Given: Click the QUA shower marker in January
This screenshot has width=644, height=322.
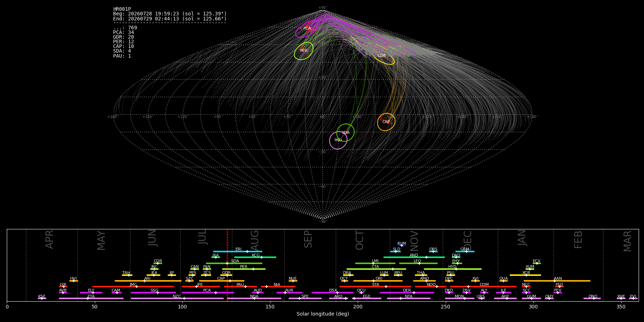Looking at the screenshot, I should point(503,281).
